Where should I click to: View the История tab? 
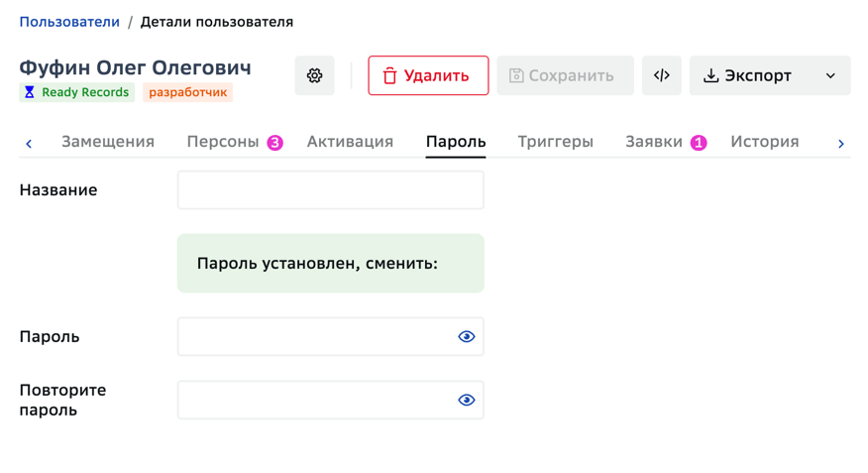(x=765, y=142)
